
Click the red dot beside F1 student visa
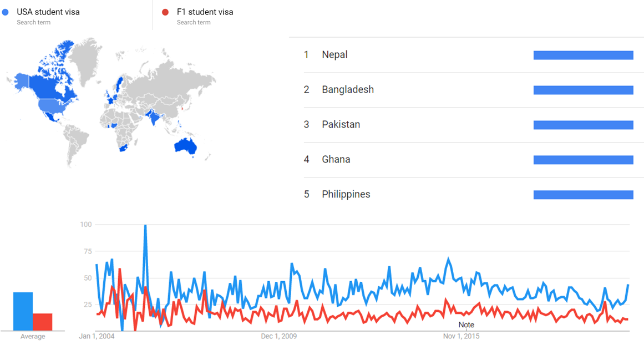click(165, 12)
